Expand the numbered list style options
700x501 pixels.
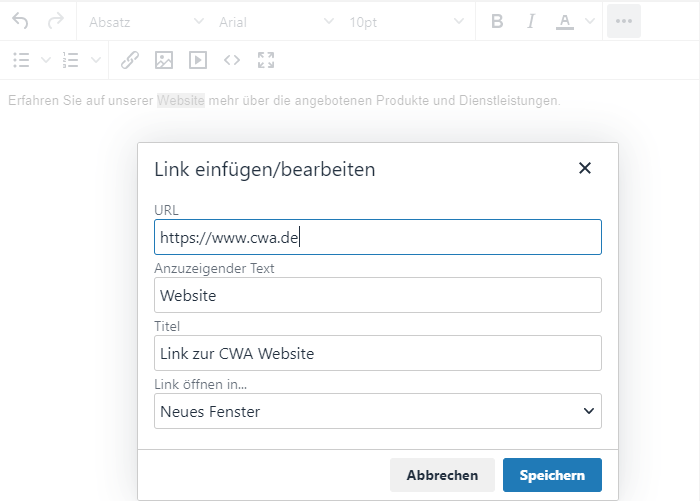(95, 60)
